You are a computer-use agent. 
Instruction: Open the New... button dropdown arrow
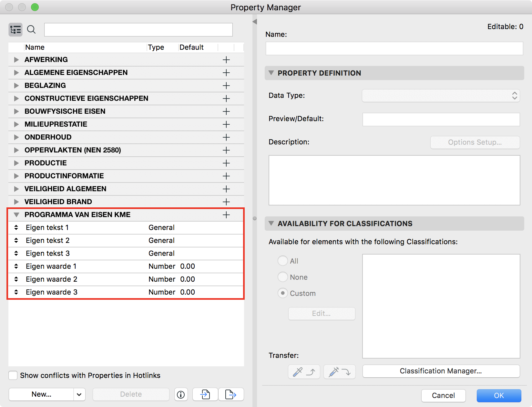click(79, 394)
